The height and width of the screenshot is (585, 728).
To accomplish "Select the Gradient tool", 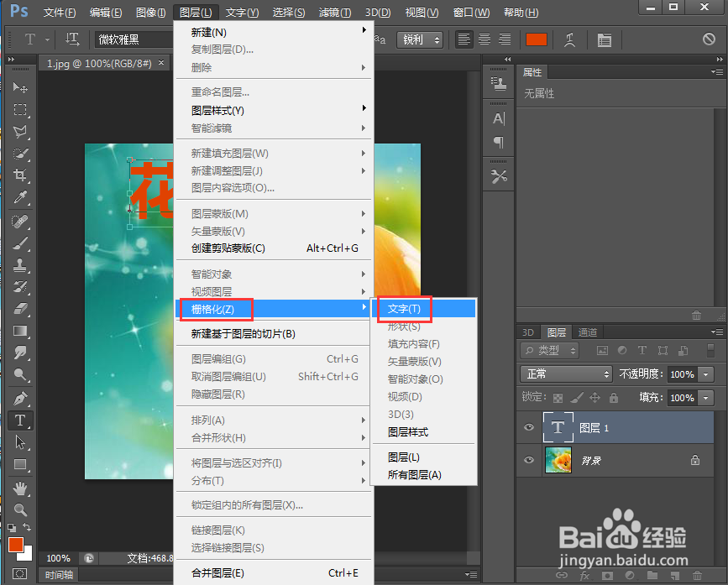I will (19, 331).
